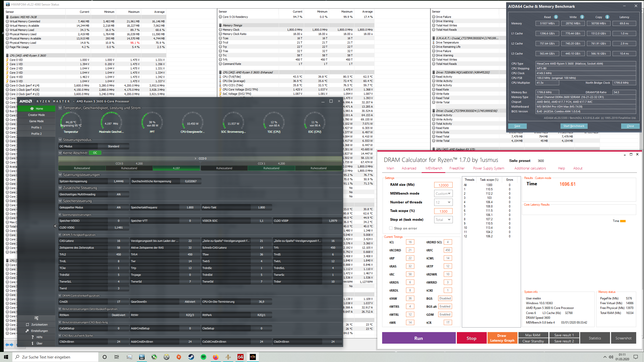Open Number of threads dropdown
Screen dimensions: 644x362
pyautogui.click(x=443, y=202)
